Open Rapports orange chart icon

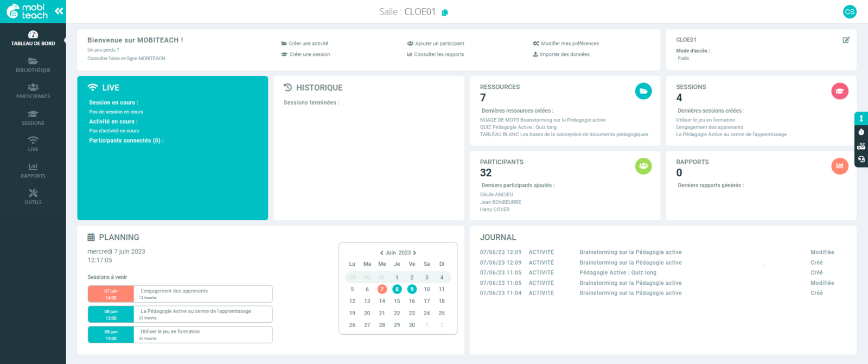coord(839,166)
